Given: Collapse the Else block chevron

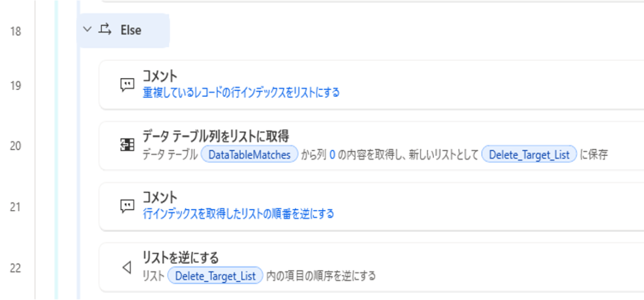Looking at the screenshot, I should 87,30.
